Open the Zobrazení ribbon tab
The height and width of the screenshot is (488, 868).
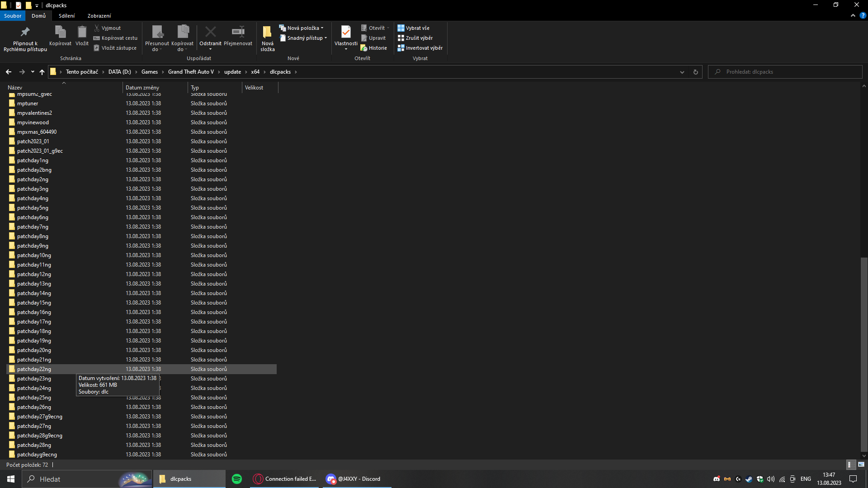click(99, 16)
